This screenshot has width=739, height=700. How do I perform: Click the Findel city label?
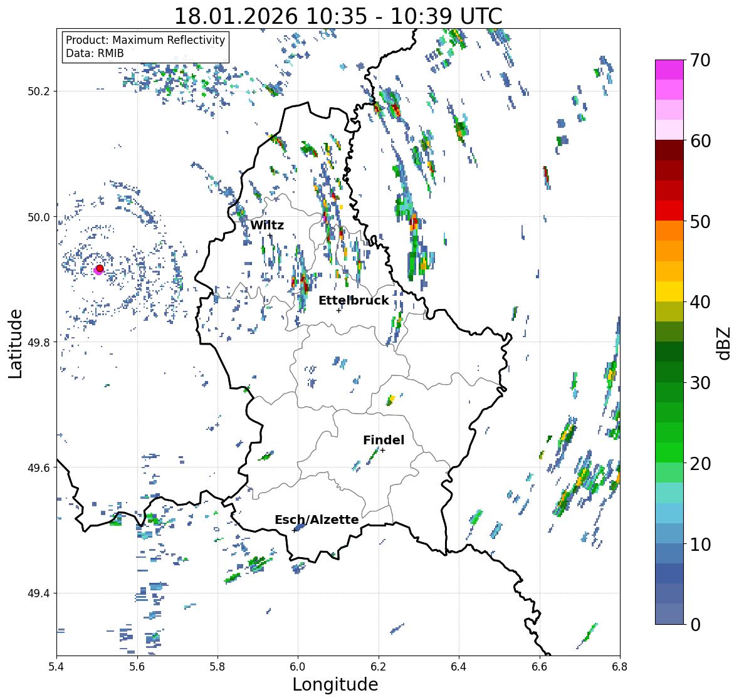[x=383, y=440]
